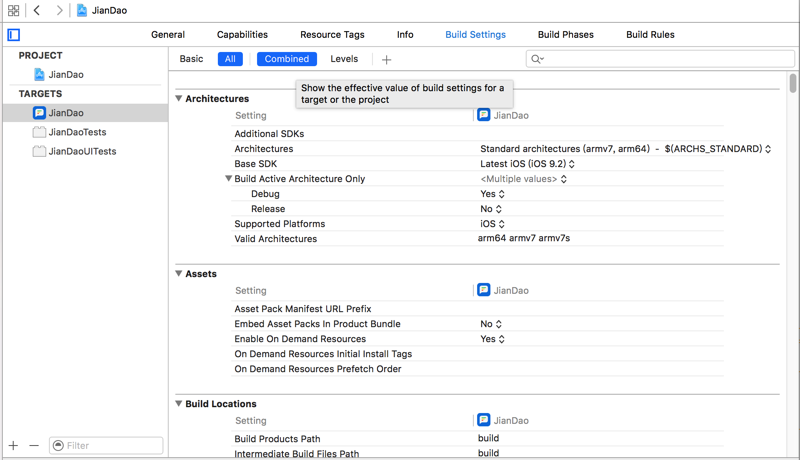Click the build settings search field
The height and width of the screenshot is (460, 800).
(x=660, y=59)
